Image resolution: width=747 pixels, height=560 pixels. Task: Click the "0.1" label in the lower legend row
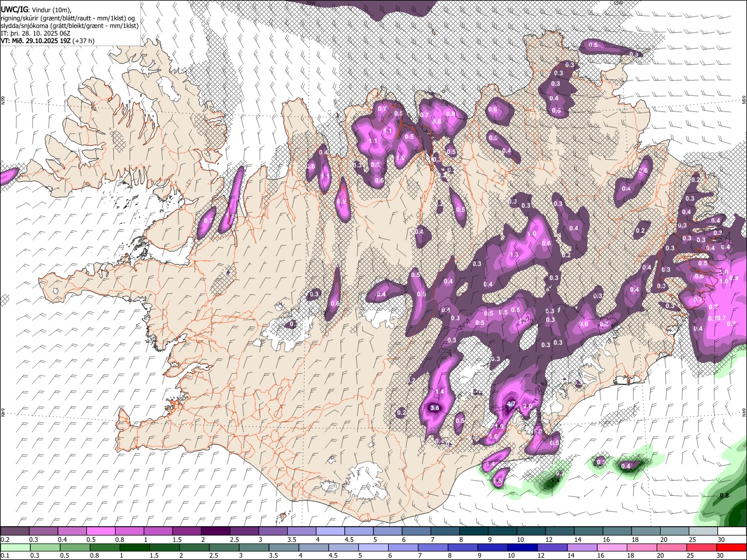(x=5, y=555)
